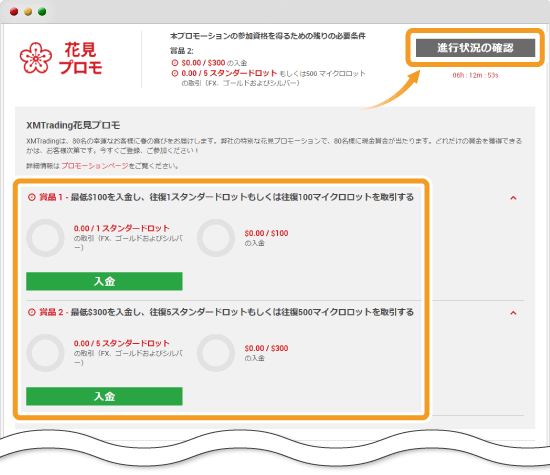
Task: Click progress ring for 0.00 / 1 スタンダードロット
Action: pyautogui.click(x=46, y=238)
